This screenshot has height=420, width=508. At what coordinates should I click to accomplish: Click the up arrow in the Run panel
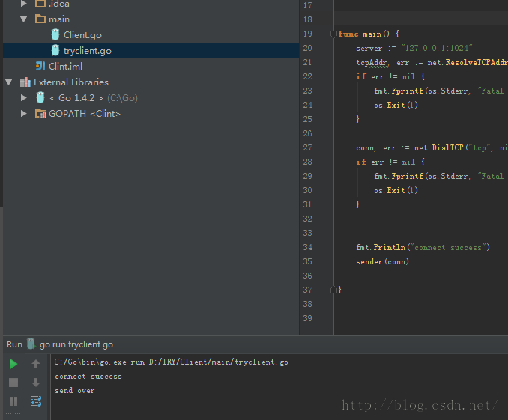36,364
